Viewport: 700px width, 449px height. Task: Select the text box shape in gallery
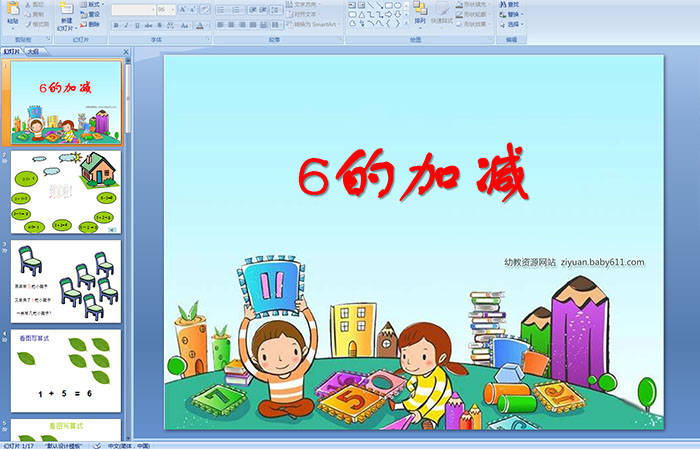352,5
